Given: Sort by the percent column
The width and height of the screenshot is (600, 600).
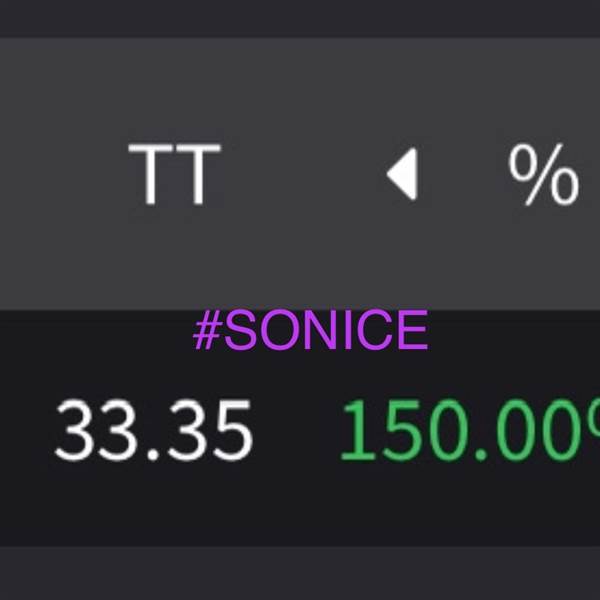Looking at the screenshot, I should click(x=543, y=175).
